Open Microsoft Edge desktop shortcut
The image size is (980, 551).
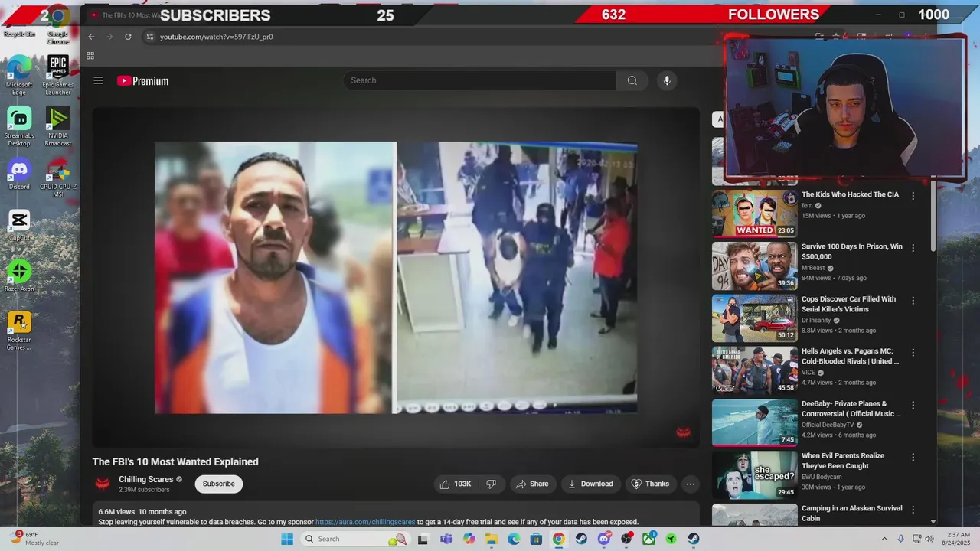[x=19, y=75]
